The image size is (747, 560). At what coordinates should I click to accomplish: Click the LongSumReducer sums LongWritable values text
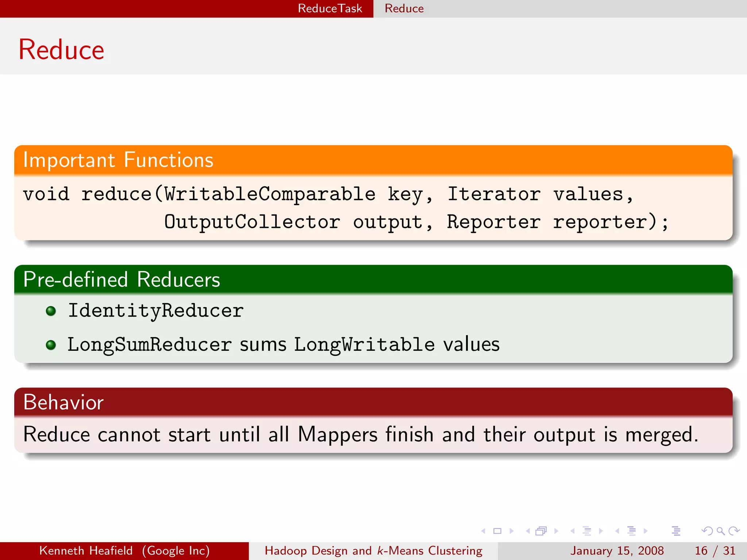[283, 345]
